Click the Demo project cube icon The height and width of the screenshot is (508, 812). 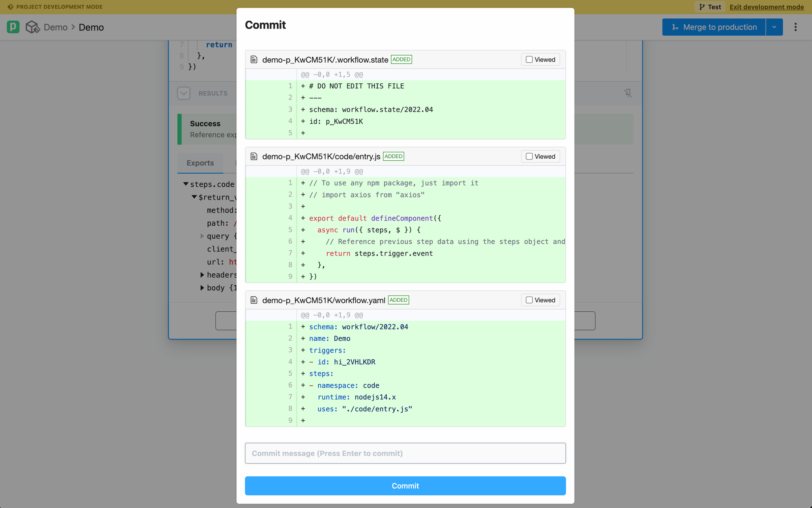point(33,27)
